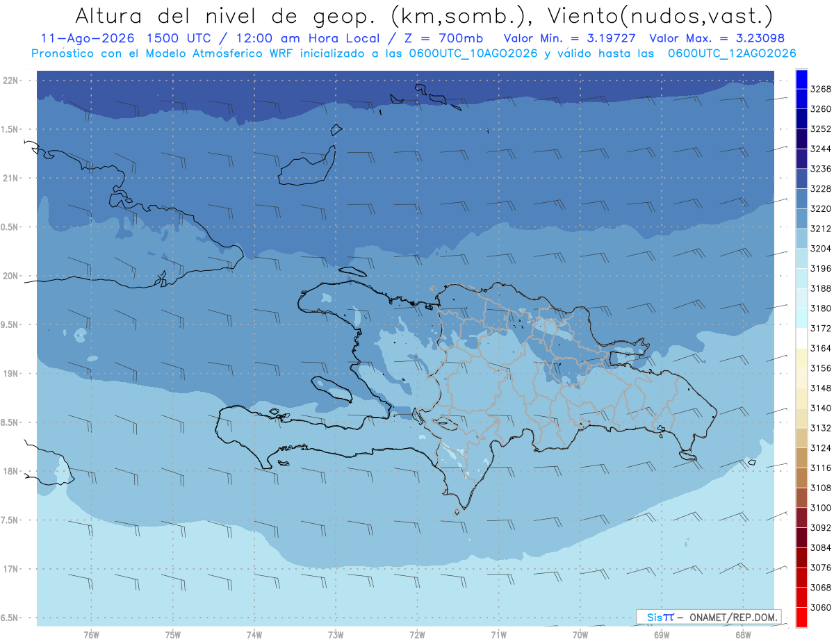Click legend value 3140
This screenshot has width=834, height=644.
point(821,408)
